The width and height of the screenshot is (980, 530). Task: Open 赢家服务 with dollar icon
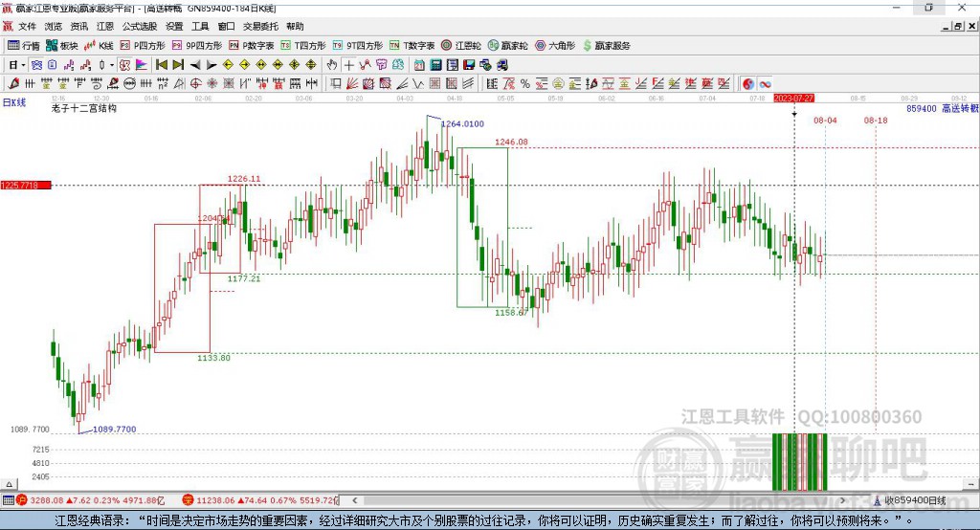(606, 46)
